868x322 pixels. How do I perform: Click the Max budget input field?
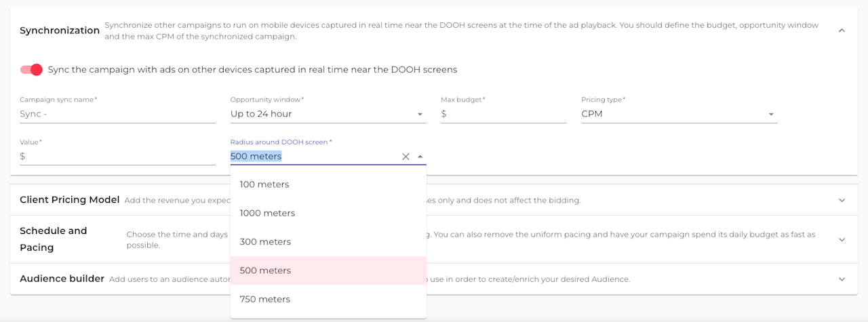point(507,114)
